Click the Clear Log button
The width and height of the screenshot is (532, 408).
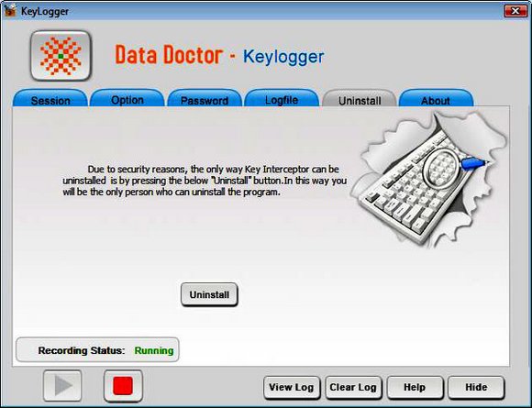353,387
